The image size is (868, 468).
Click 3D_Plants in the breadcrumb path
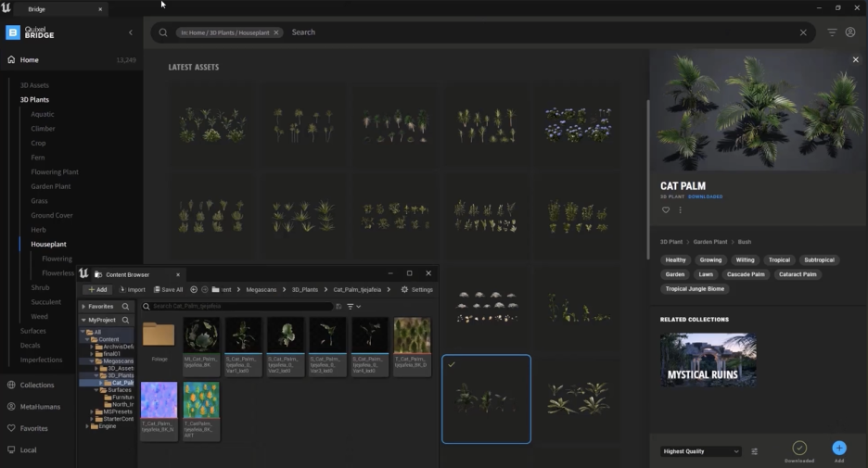pyautogui.click(x=305, y=289)
